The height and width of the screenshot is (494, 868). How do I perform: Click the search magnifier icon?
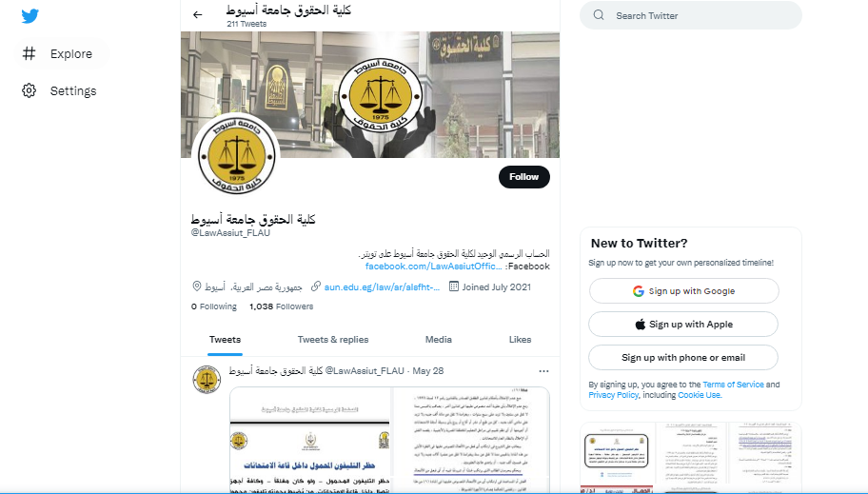click(599, 15)
